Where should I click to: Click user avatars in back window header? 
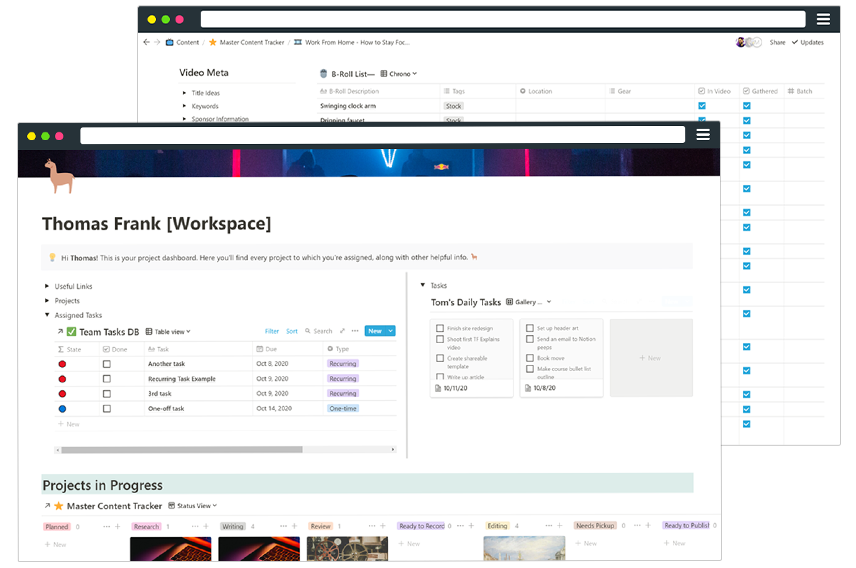coord(748,42)
